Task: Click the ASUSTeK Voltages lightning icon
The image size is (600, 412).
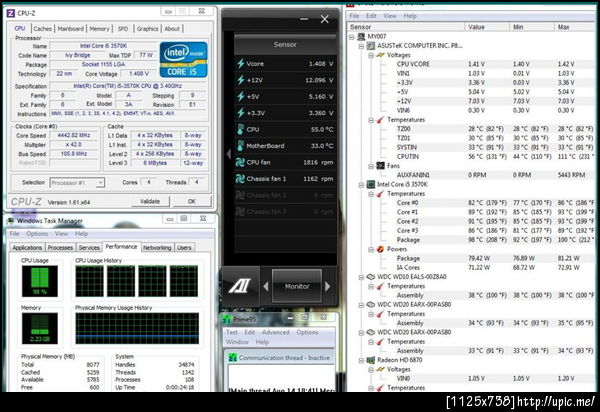Action: point(380,55)
